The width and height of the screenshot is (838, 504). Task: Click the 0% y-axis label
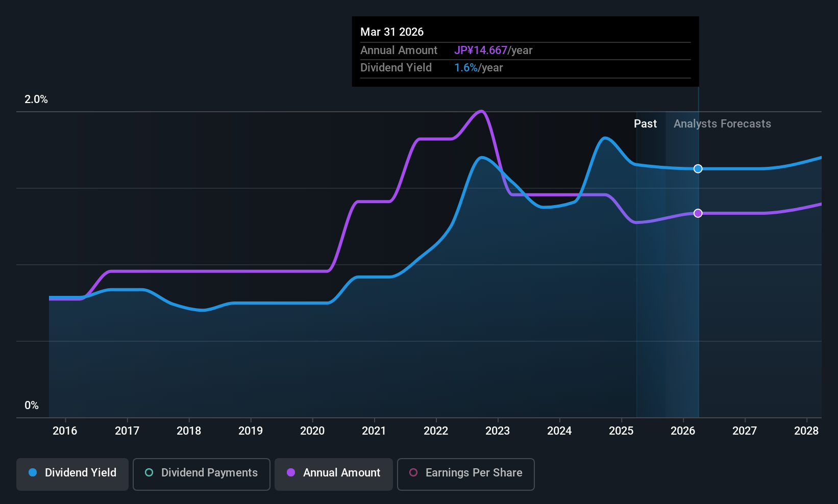(x=32, y=406)
